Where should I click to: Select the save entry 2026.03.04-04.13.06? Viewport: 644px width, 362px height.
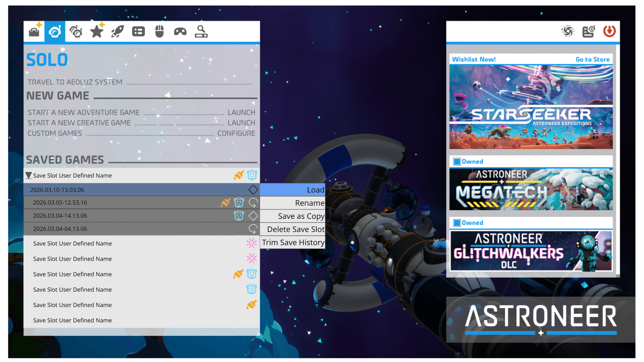(x=142, y=229)
